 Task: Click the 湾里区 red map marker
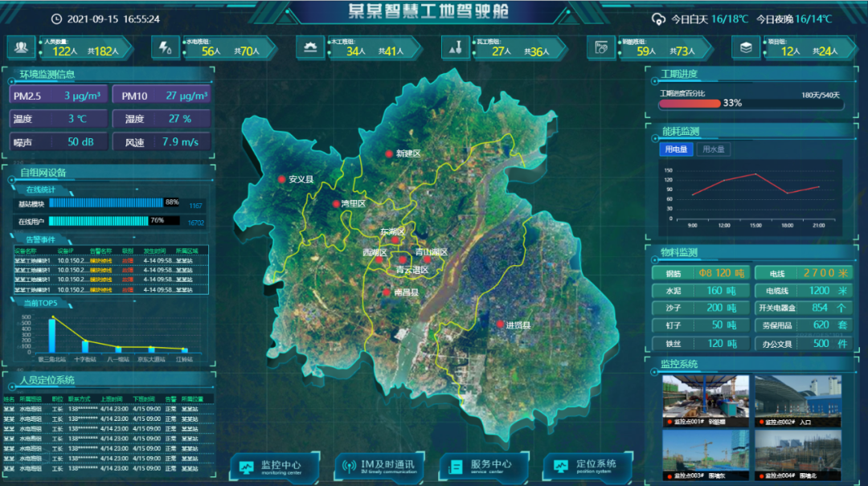click(x=336, y=204)
